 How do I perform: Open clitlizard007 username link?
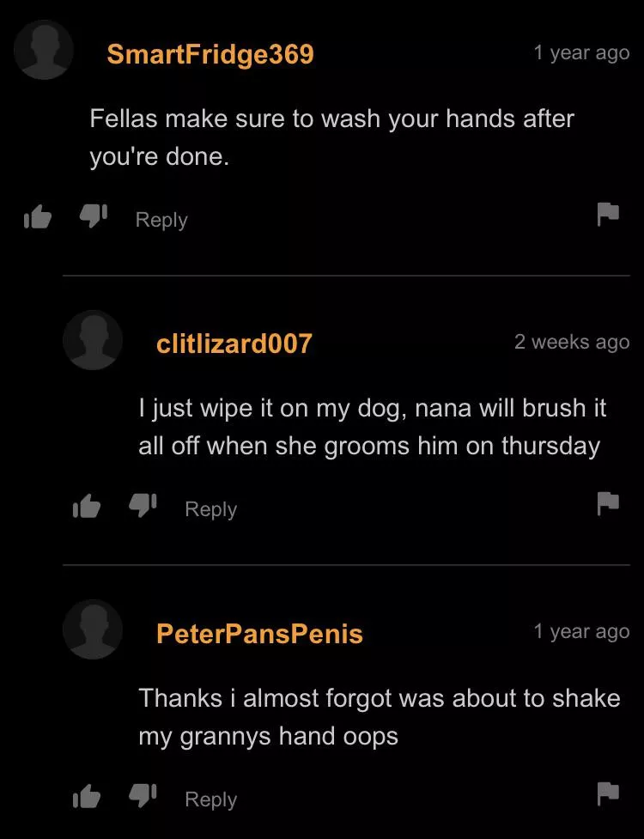tap(234, 344)
